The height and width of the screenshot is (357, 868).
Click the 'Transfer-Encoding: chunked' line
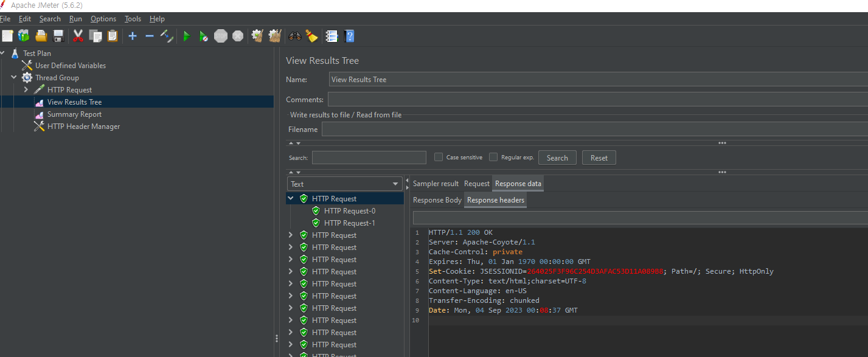[x=484, y=300]
